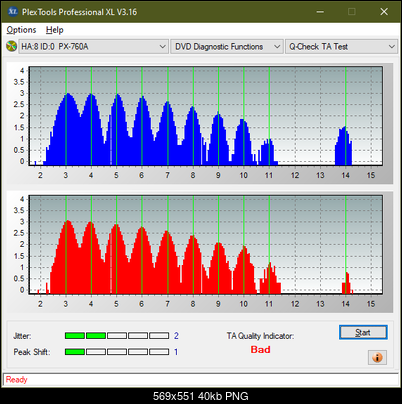The height and width of the screenshot is (404, 402).
Task: Click the PlexTools XL app icon in title bar
Action: pos(12,12)
